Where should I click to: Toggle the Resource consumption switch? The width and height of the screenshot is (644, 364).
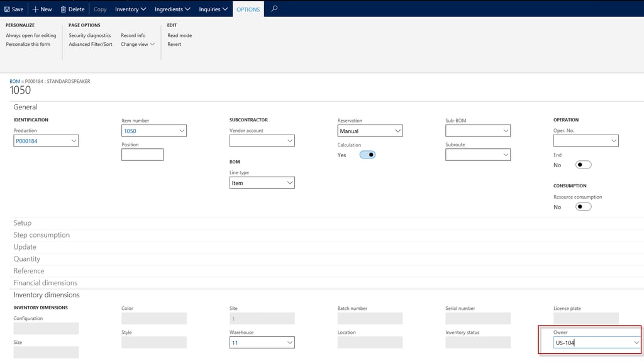(x=583, y=206)
